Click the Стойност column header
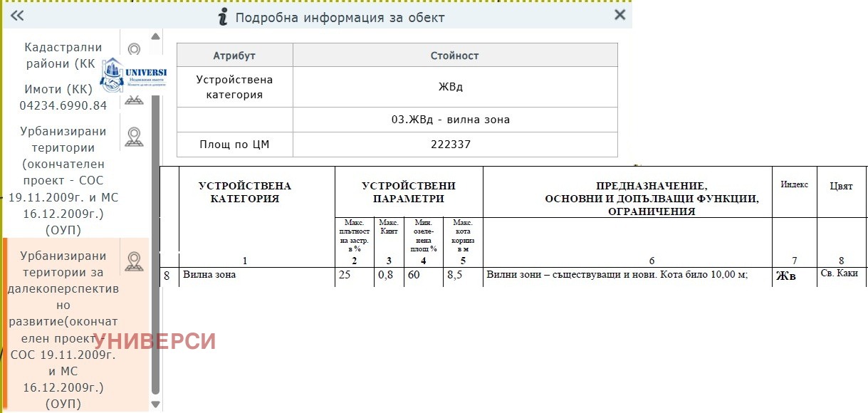 tap(455, 55)
